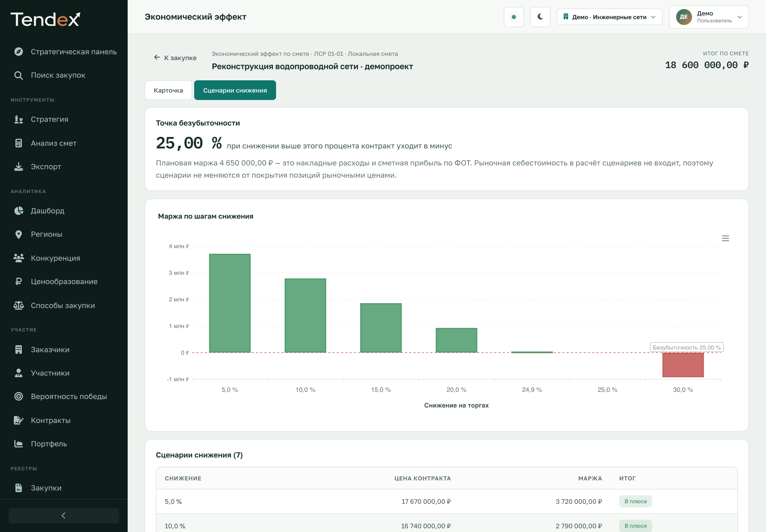766x532 pixels.
Task: Select the Сценарии снижения tab
Action: (235, 90)
